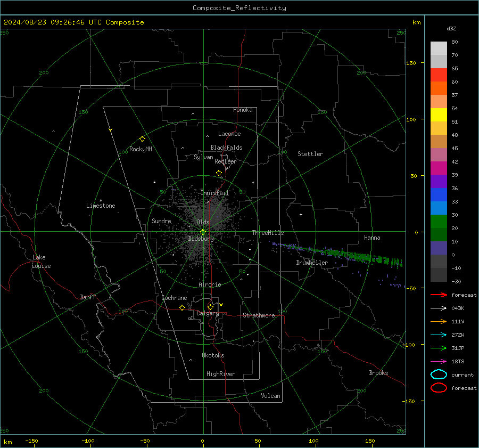The height and width of the screenshot is (448, 479).
Task: Click the yellow diamond marker below Cochrane
Action: (x=182, y=307)
